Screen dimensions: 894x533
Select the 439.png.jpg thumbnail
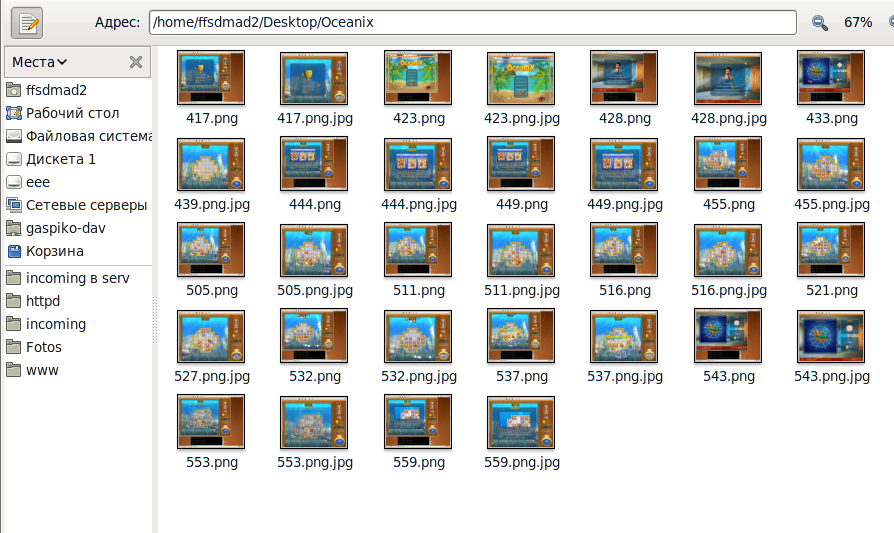[x=211, y=164]
